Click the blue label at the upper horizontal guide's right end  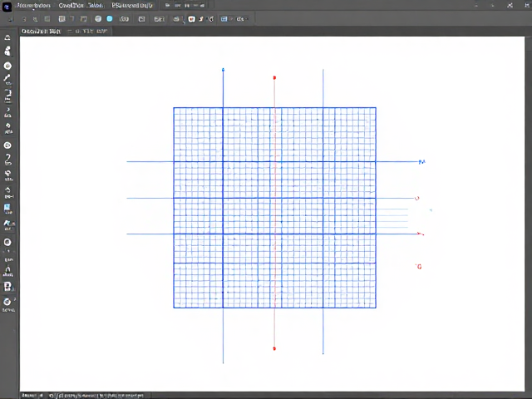(421, 162)
